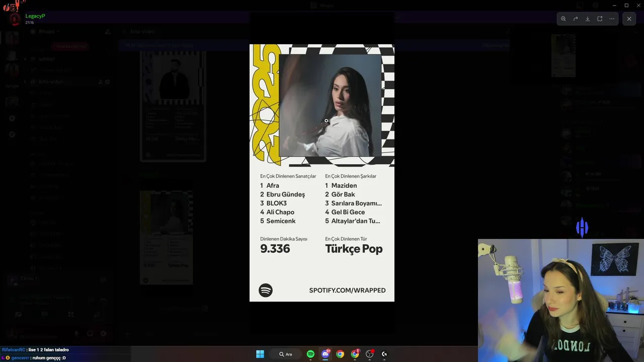This screenshot has height=362, width=644.
Task: Click En Çok Dinlenen Sanatçılar heading
Action: click(288, 176)
